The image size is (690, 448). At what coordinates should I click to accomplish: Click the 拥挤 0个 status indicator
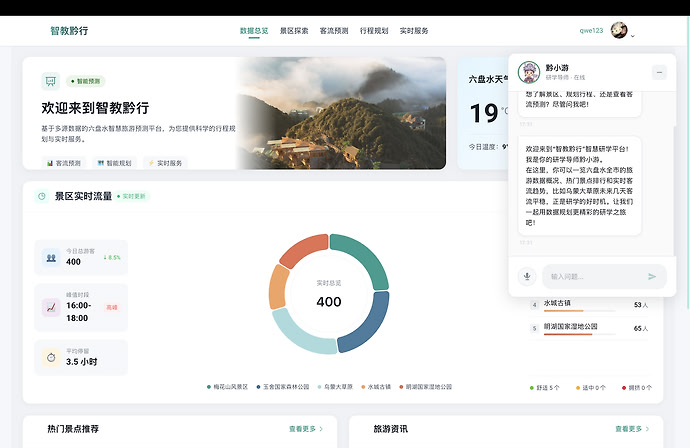(x=637, y=388)
